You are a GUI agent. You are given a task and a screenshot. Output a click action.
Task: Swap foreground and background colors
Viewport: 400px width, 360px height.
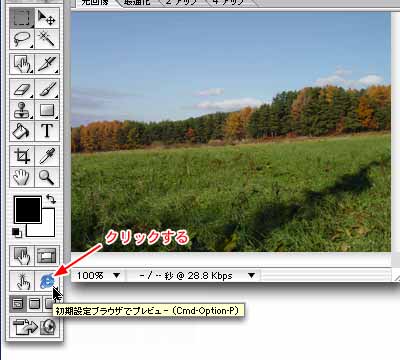[51, 199]
